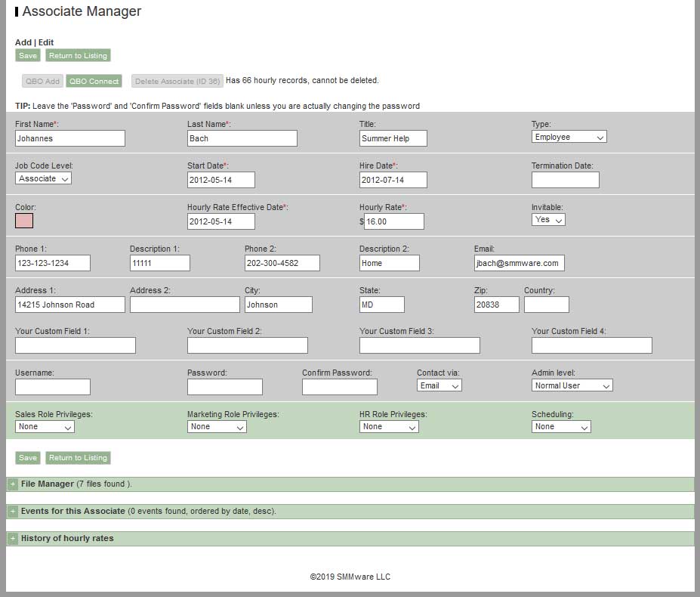Click the Confirm Password field
The height and width of the screenshot is (597, 700).
click(x=340, y=387)
